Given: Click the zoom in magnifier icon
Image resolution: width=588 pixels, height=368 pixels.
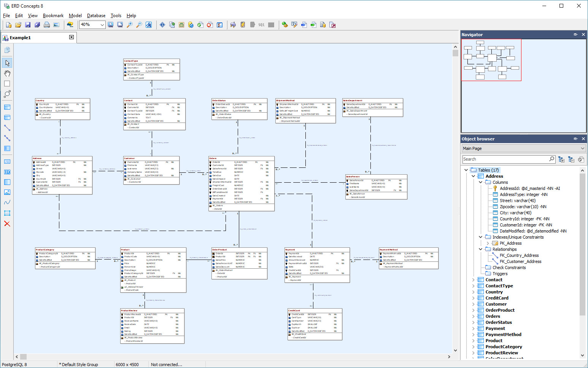Looking at the screenshot, I should (130, 25).
